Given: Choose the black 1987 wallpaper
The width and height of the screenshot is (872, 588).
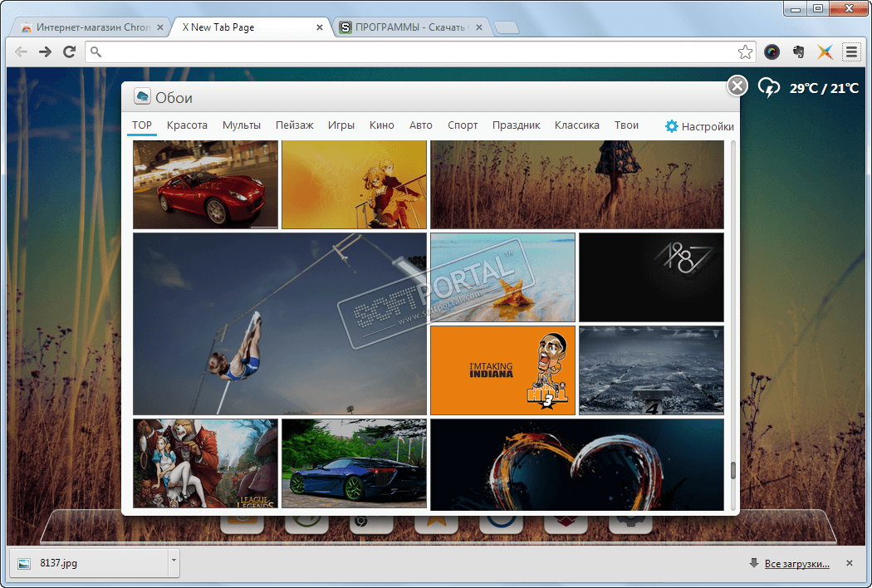Looking at the screenshot, I should 651,277.
